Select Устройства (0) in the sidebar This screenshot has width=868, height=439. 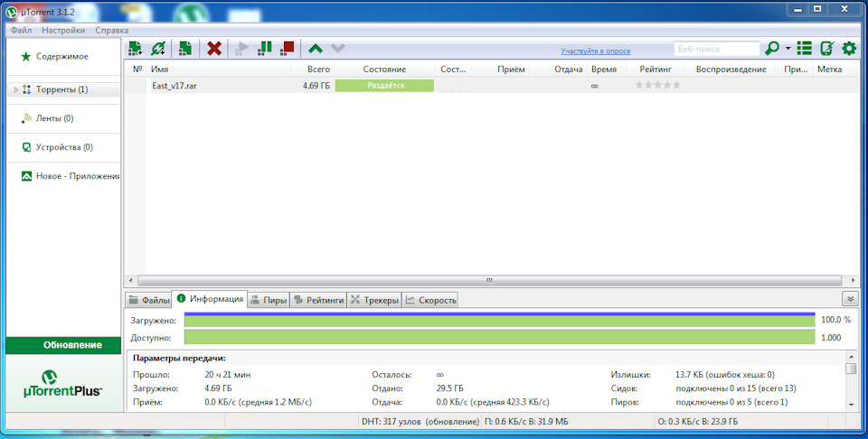pyautogui.click(x=64, y=147)
